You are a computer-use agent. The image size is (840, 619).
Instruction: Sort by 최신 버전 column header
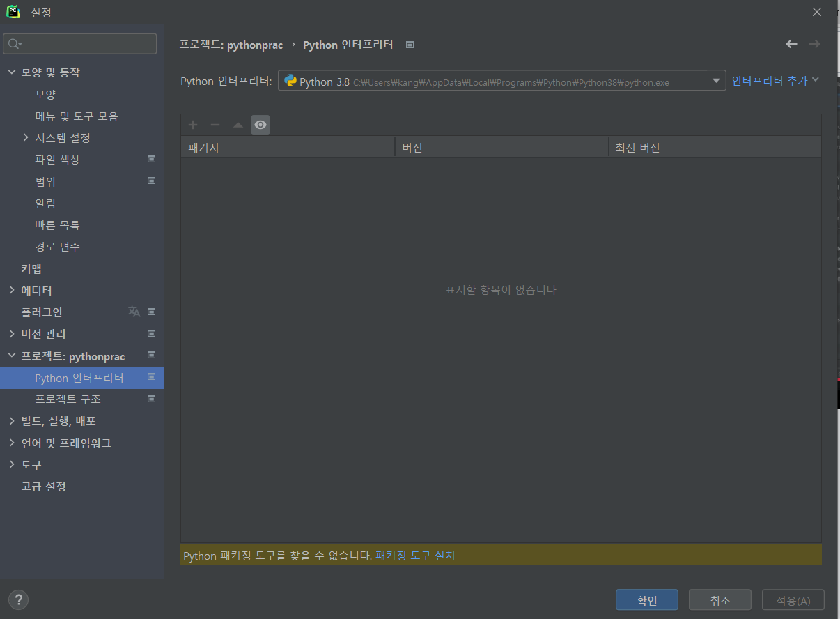[x=715, y=148]
